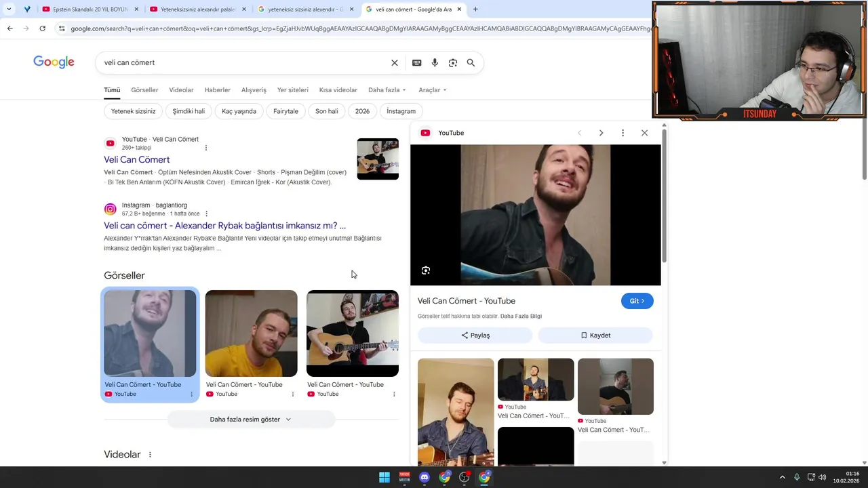This screenshot has width=868, height=488.
Task: Select the Kısa videolar tab
Action: (338, 90)
